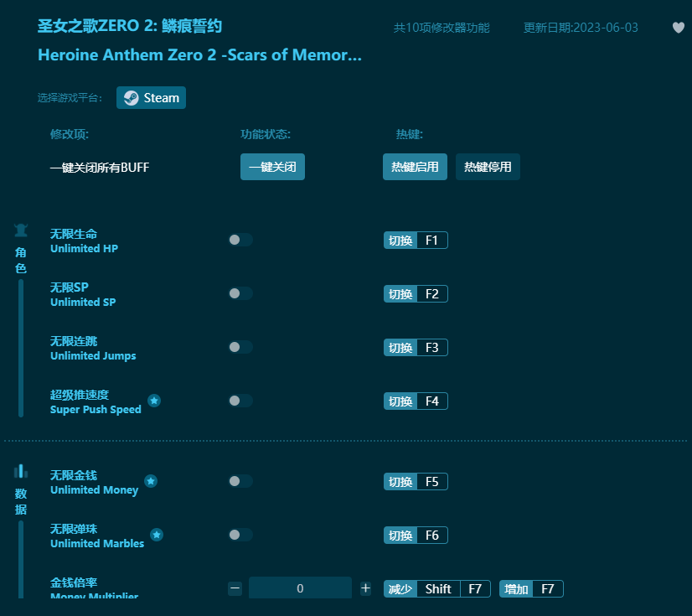Screen dimensions: 692x616
Task: Toggle Unlimited Jumps on
Action: click(240, 347)
